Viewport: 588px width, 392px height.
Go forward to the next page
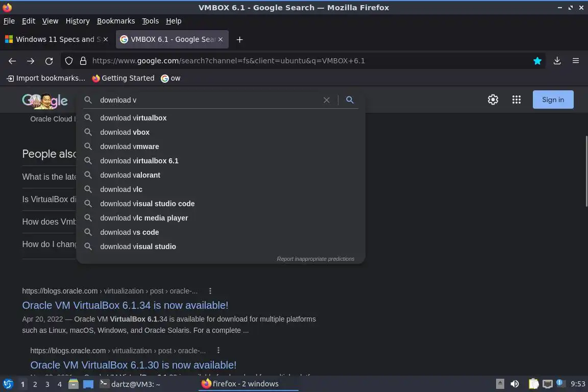(31, 61)
